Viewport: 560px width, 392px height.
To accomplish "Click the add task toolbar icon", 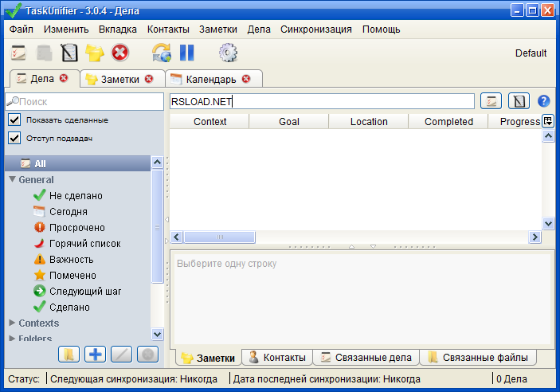I will coord(18,53).
